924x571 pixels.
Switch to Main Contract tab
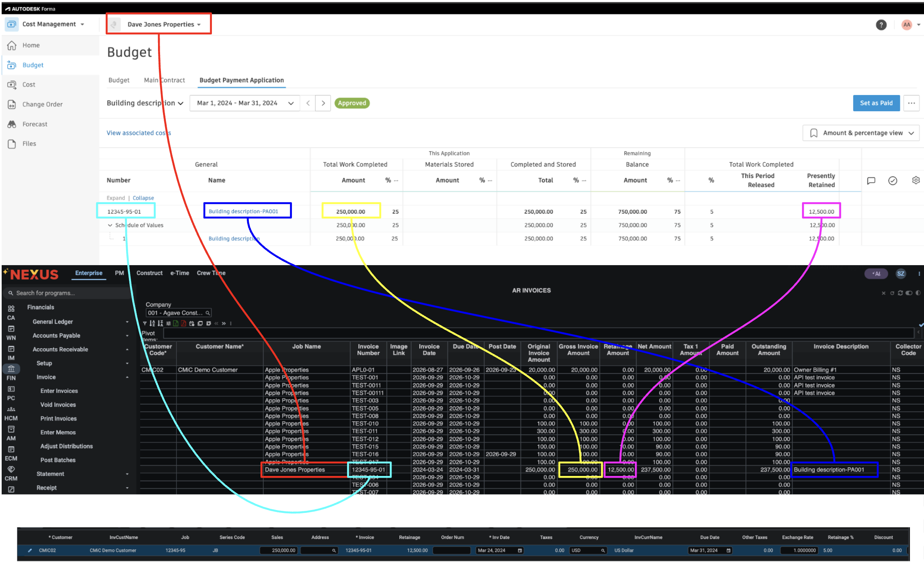[x=164, y=81]
